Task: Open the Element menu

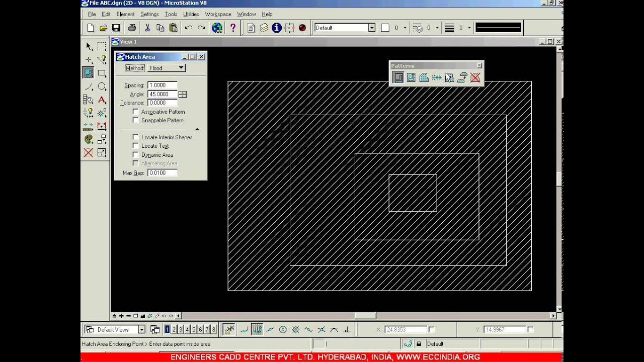Action: point(125,15)
